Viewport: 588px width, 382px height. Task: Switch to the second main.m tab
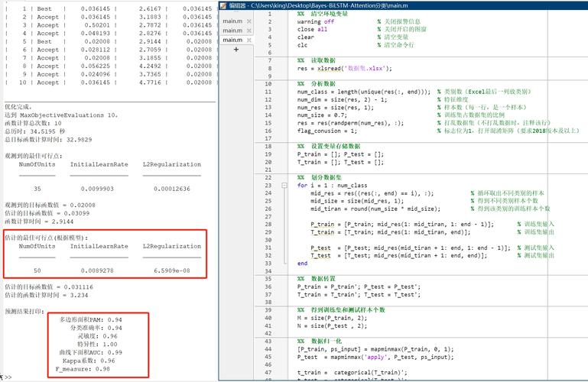point(232,31)
